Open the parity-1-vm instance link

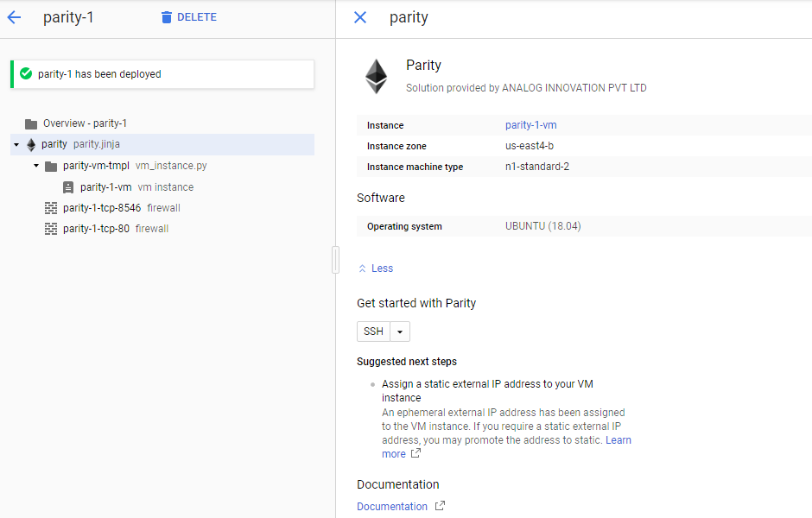pyautogui.click(x=530, y=124)
